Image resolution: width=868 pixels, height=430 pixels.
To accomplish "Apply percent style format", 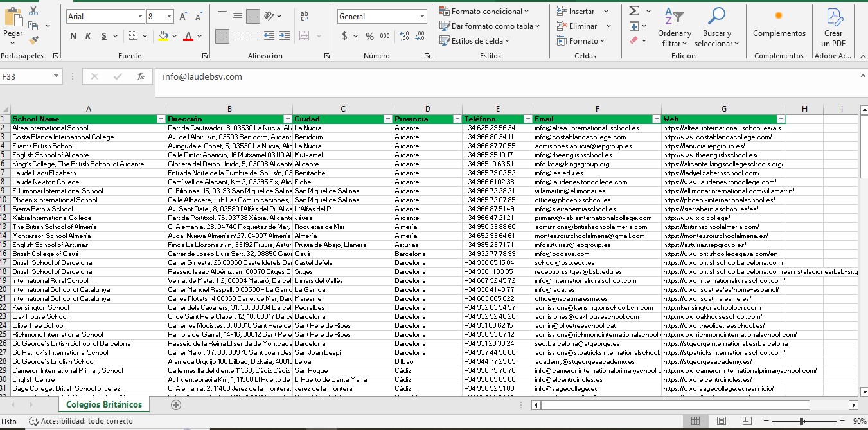I will (x=369, y=36).
